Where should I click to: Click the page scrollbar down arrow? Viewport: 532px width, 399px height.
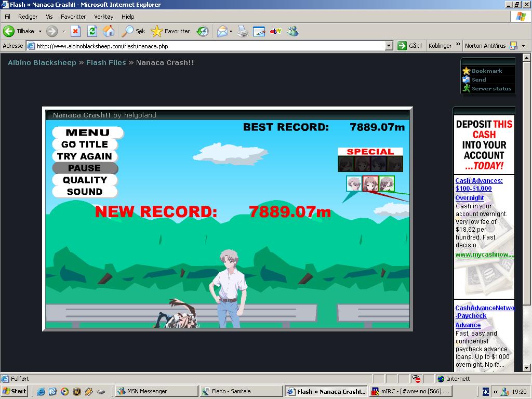527,368
